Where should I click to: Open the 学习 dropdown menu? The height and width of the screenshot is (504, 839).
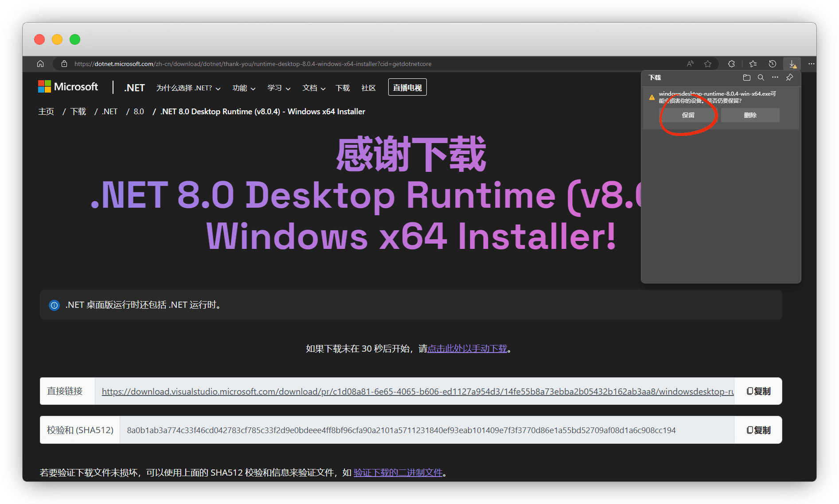click(x=279, y=88)
